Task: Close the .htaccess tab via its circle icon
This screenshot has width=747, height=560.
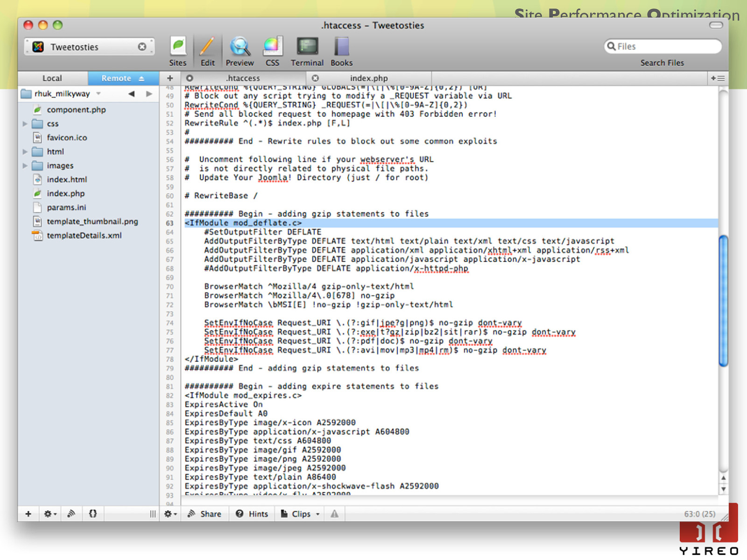Action: [x=190, y=78]
